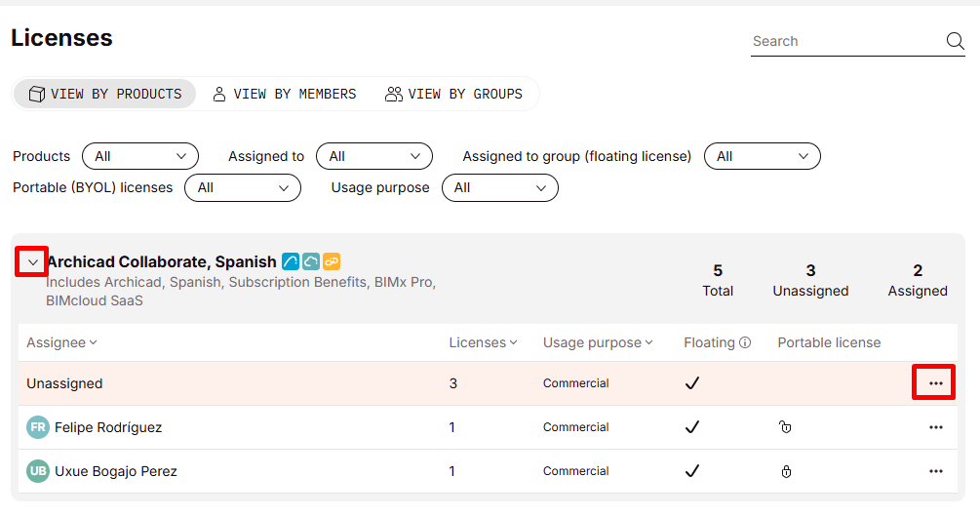Click Felipe Rodríguez portable license icon

click(x=786, y=427)
